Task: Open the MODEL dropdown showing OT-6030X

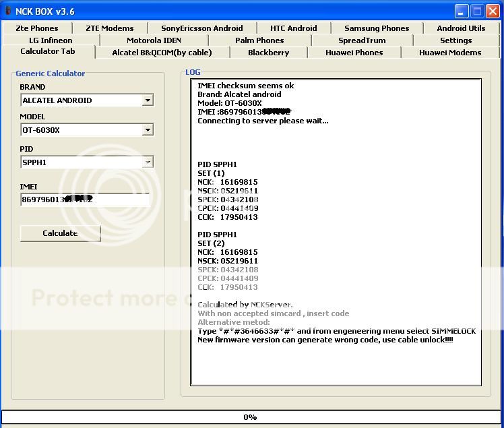Action: [x=148, y=130]
